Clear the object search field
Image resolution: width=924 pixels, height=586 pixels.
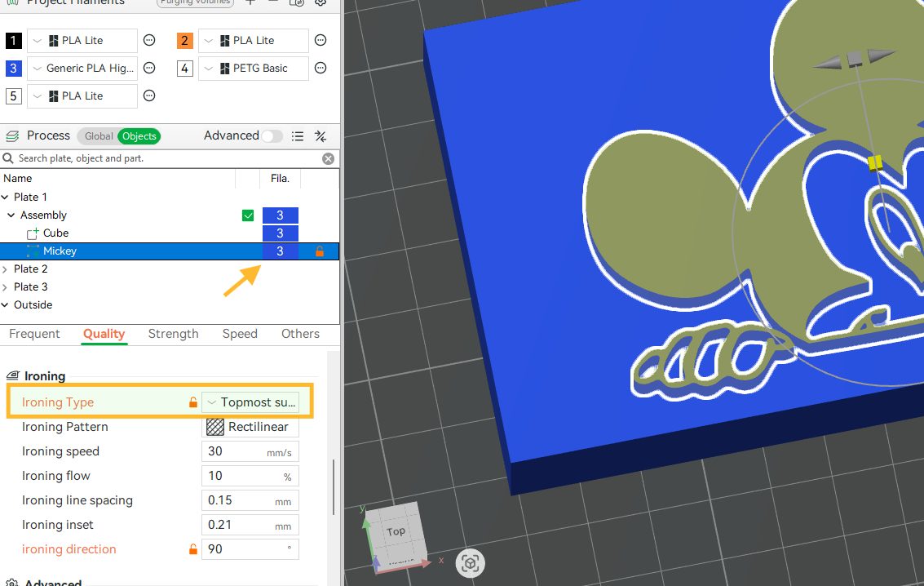pos(328,158)
